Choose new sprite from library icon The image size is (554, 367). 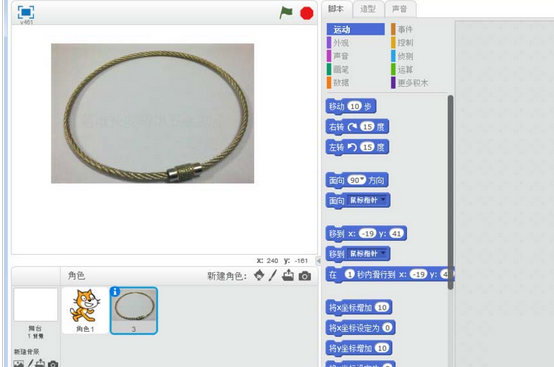pos(259,276)
